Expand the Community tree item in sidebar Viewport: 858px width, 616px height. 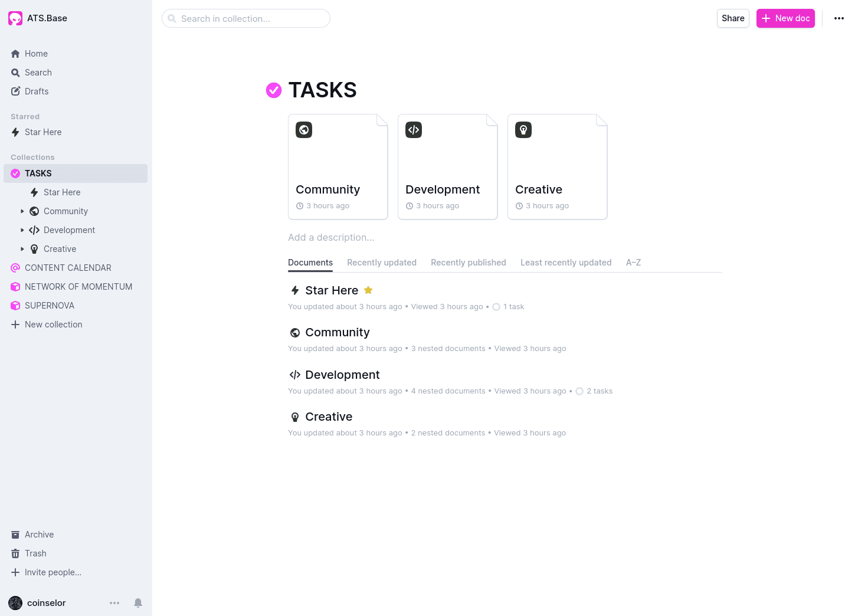[x=22, y=211]
